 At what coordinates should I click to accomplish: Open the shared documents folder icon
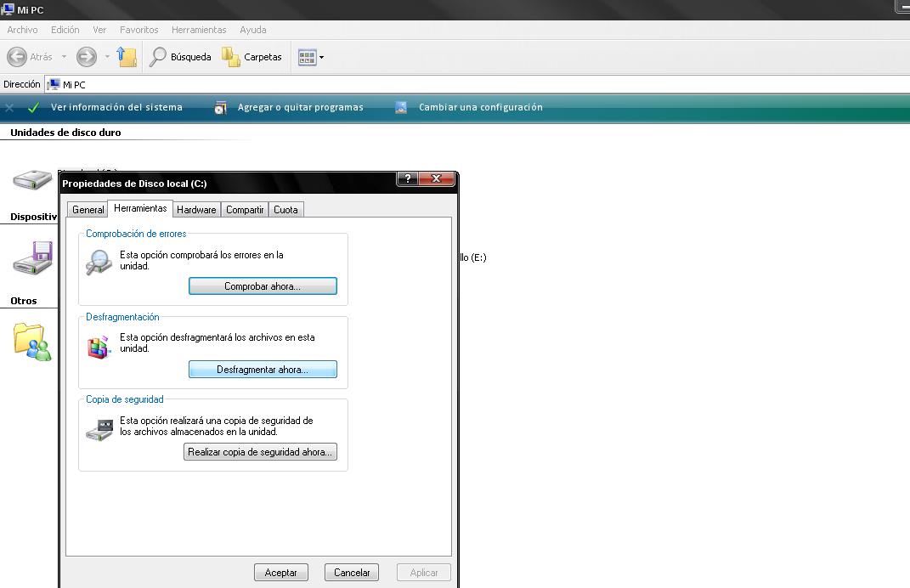tap(32, 341)
